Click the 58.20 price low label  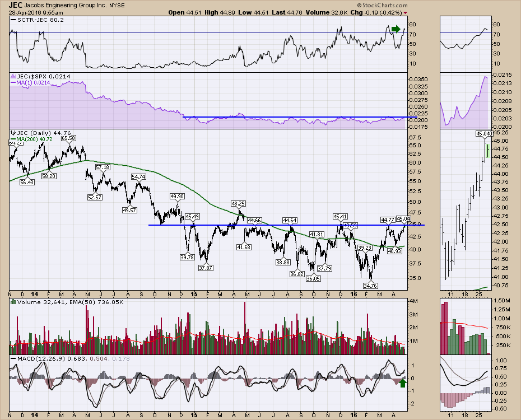[49, 176]
